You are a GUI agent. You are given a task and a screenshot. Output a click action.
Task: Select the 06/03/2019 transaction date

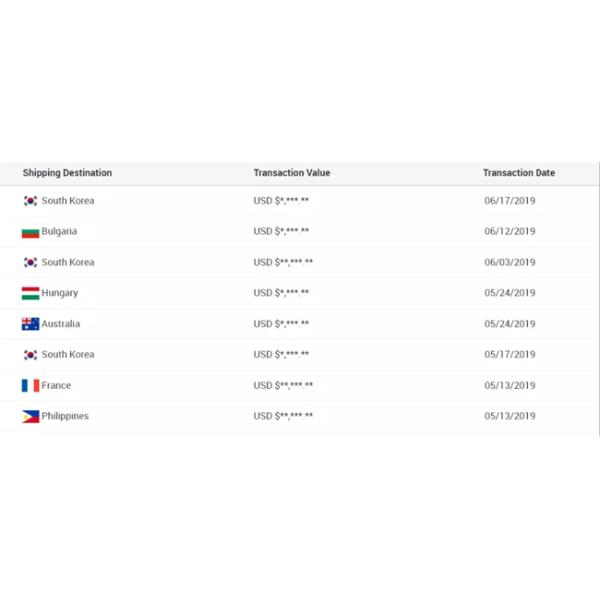[x=510, y=262]
